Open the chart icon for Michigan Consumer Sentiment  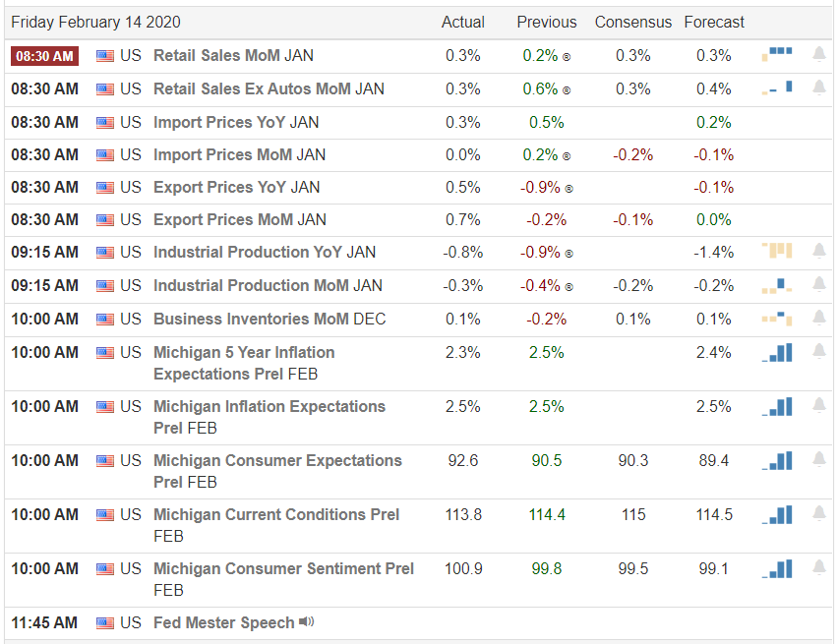777,568
